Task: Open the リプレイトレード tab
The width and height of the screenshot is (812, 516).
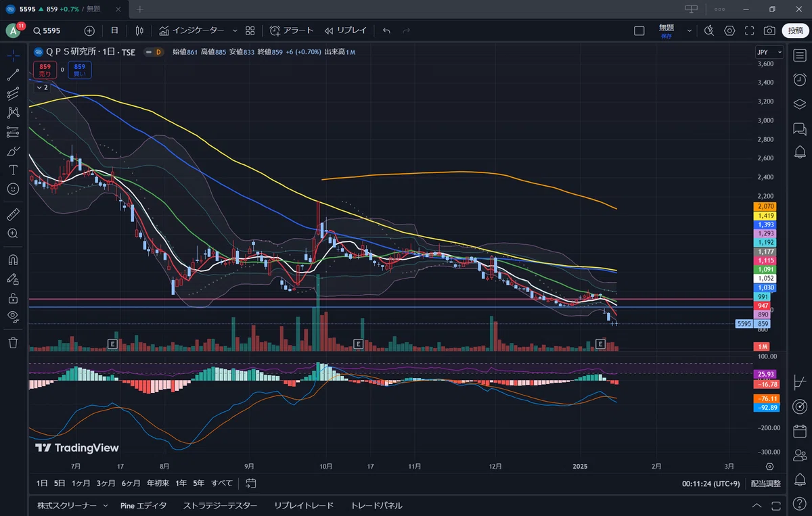Action: [304, 506]
